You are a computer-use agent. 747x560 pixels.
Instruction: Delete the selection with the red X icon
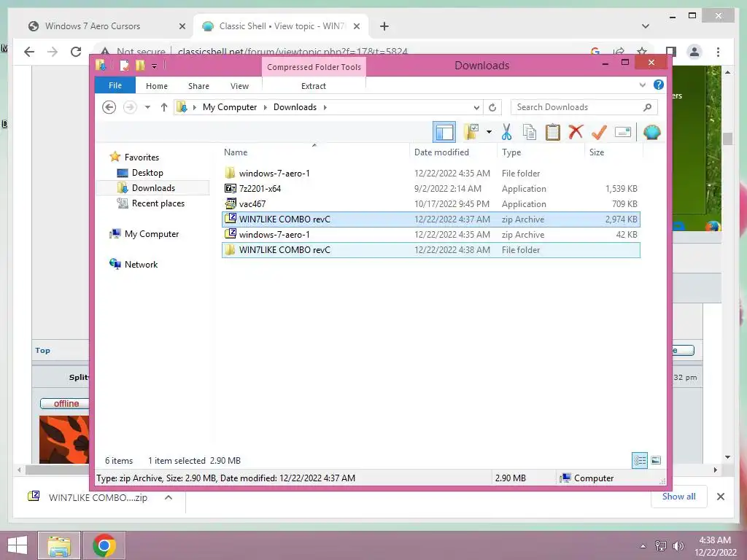576,131
